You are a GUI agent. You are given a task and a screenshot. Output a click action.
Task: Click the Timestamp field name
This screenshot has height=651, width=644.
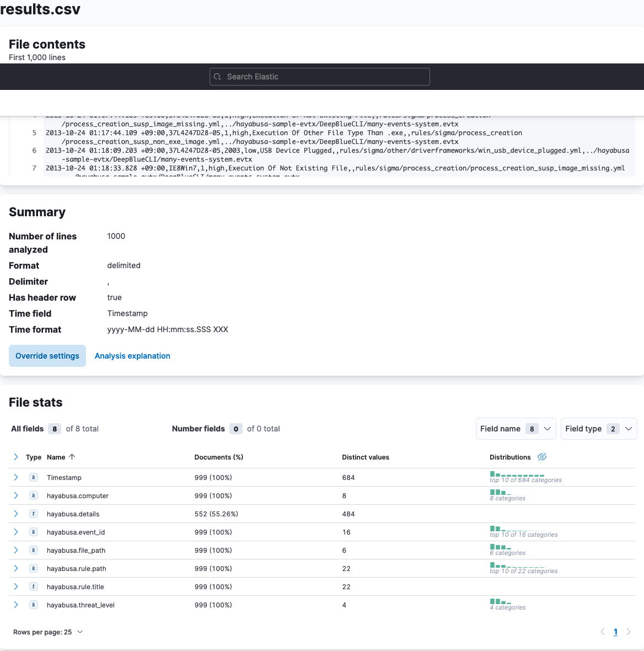point(65,477)
